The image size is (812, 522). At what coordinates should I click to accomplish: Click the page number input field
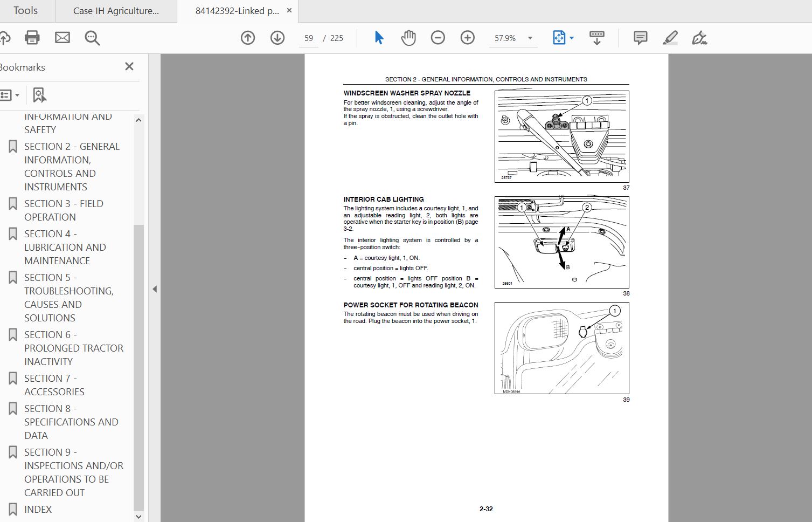coord(309,38)
